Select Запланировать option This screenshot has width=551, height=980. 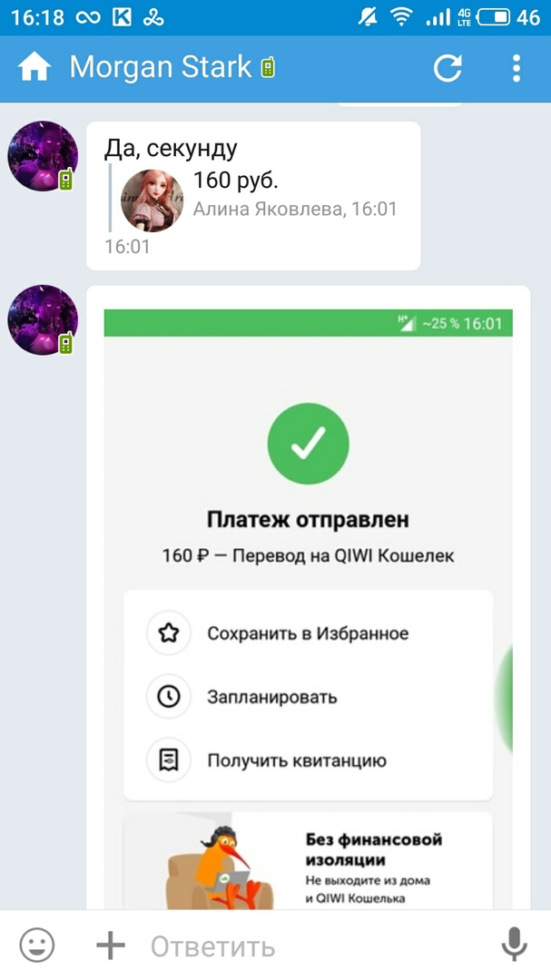[x=308, y=696]
